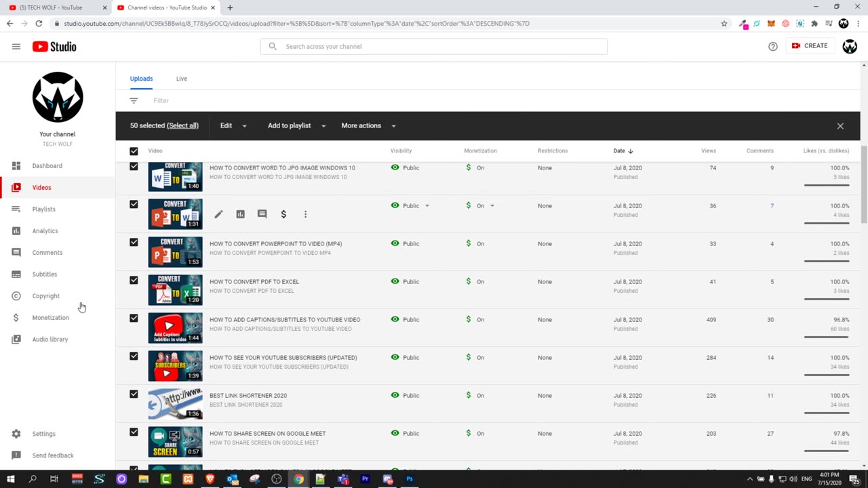Click the Analytics sidebar icon
Image resolution: width=868 pixels, height=488 pixels.
(x=16, y=230)
